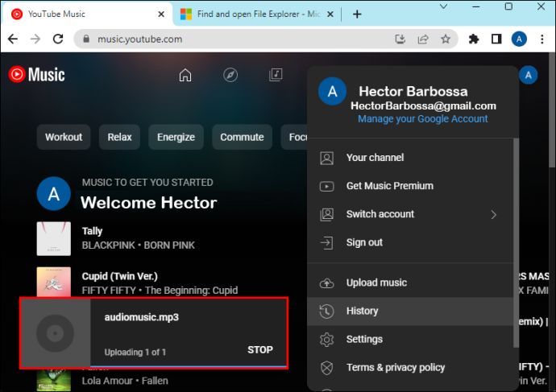Click the HectorBarbossa@gmail.com text
This screenshot has width=556, height=392.
point(423,106)
